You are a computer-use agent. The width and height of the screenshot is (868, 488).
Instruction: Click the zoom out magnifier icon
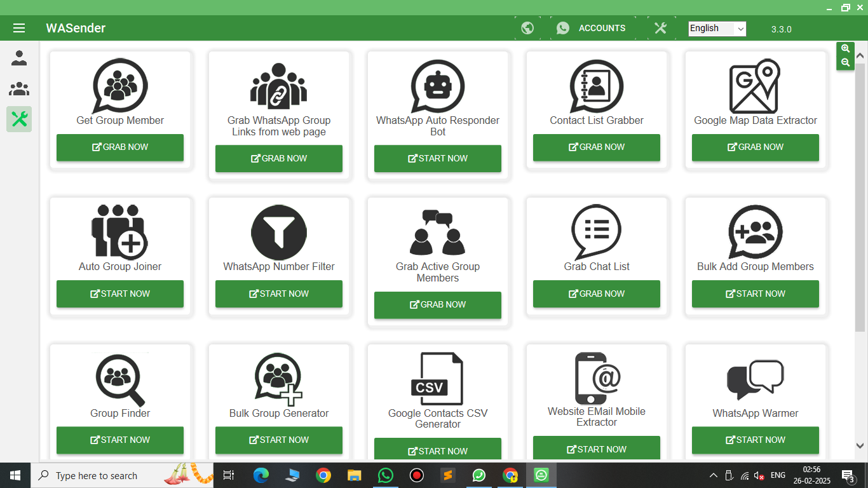pos(845,62)
